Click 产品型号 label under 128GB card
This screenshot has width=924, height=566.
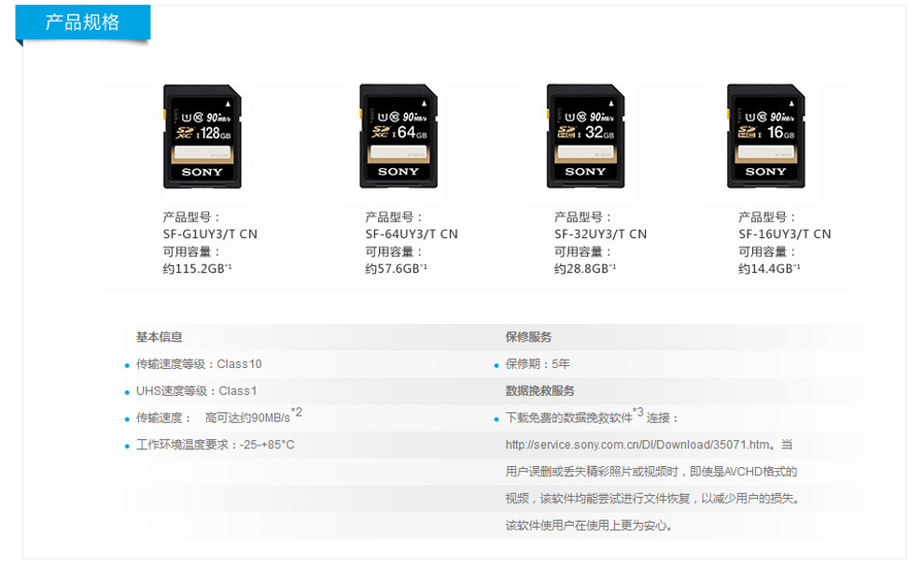[x=191, y=217]
